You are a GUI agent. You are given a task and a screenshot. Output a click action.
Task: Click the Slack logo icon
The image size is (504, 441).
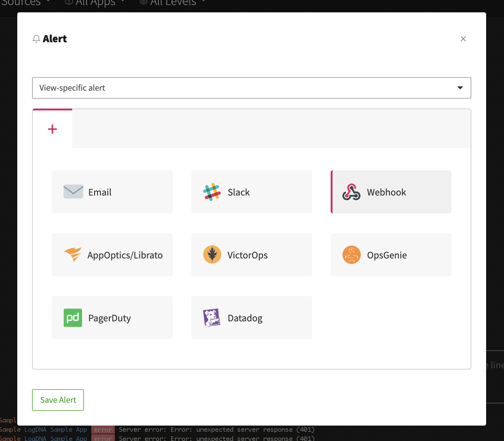pos(212,192)
